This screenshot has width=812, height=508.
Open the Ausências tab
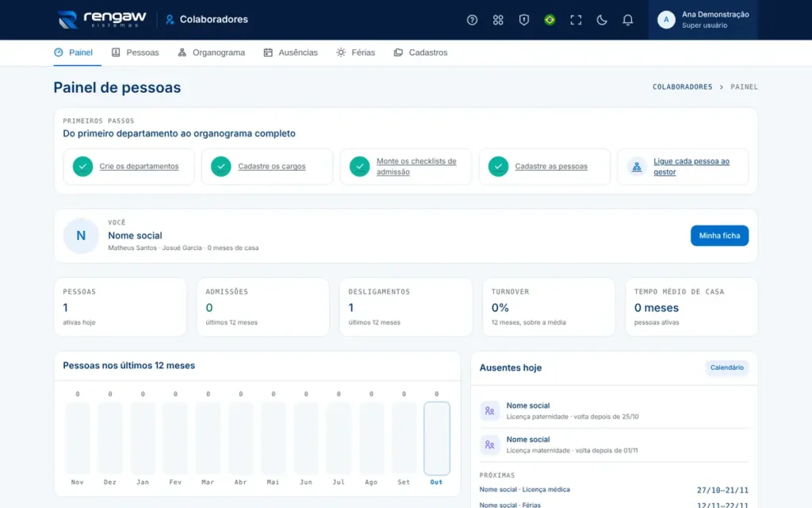290,52
